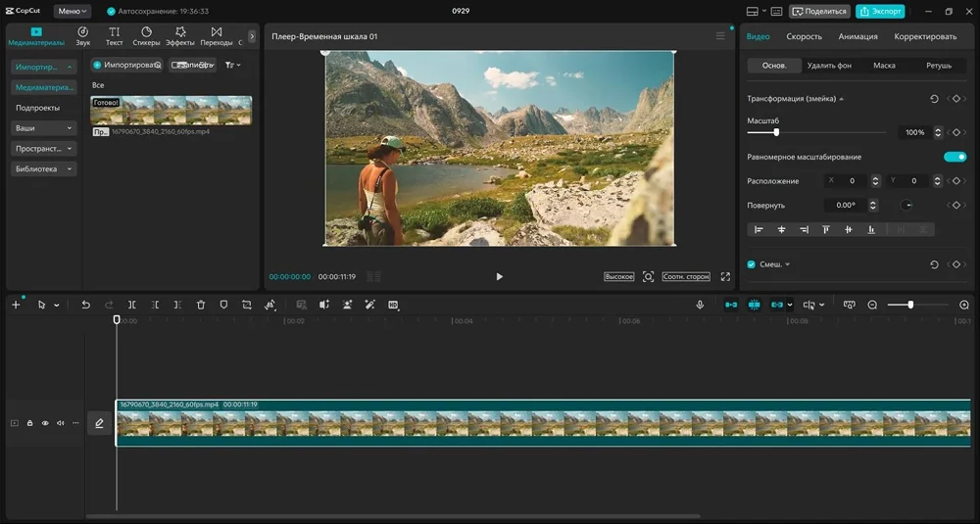
Task: Zoom out the timeline with minus magnifier
Action: click(872, 305)
